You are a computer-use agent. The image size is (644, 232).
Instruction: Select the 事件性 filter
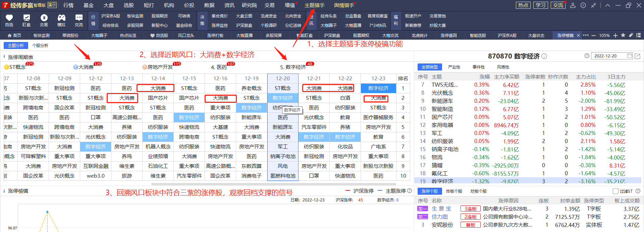[x=479, y=67]
